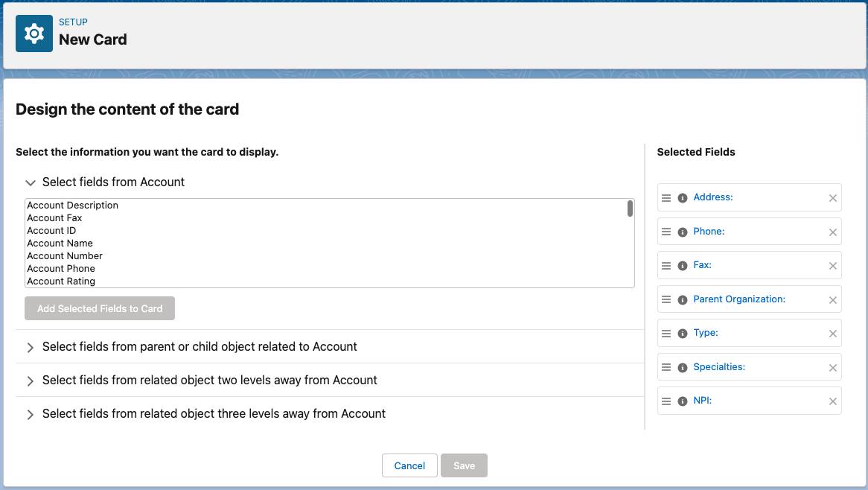Click Add Selected Fields to Card
The width and height of the screenshot is (868, 490).
100,308
